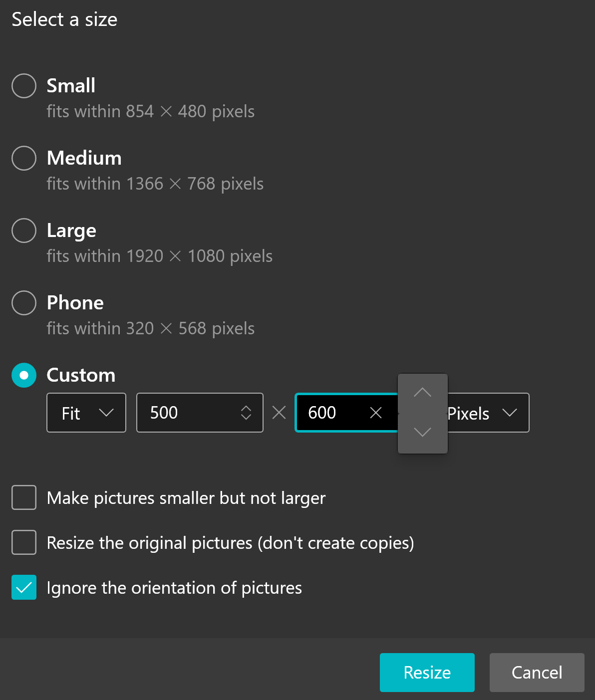This screenshot has width=595, height=700.
Task: Select the Large size option
Action: [x=23, y=231]
